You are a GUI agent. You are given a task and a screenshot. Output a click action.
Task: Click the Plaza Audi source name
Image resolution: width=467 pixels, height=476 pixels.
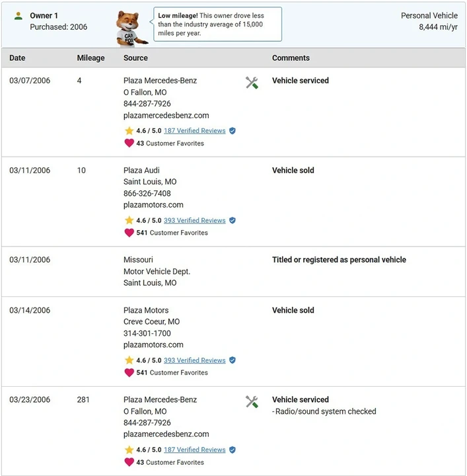pyautogui.click(x=141, y=171)
